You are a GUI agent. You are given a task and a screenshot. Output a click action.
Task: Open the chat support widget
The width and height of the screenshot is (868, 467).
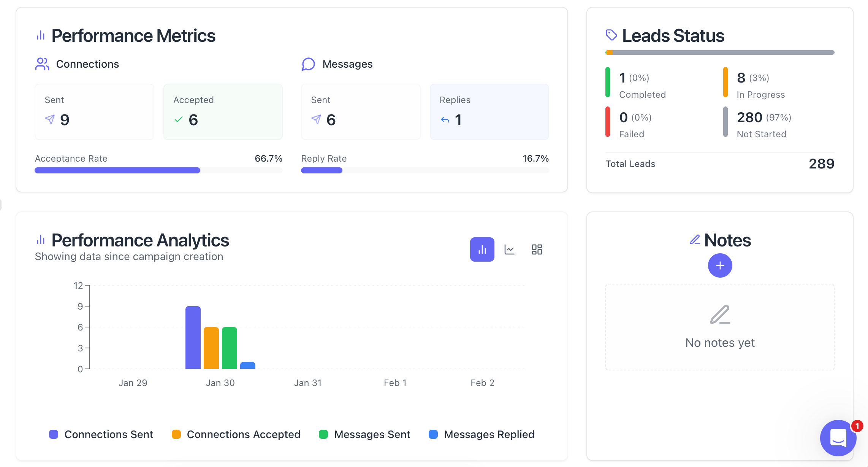[838, 438]
